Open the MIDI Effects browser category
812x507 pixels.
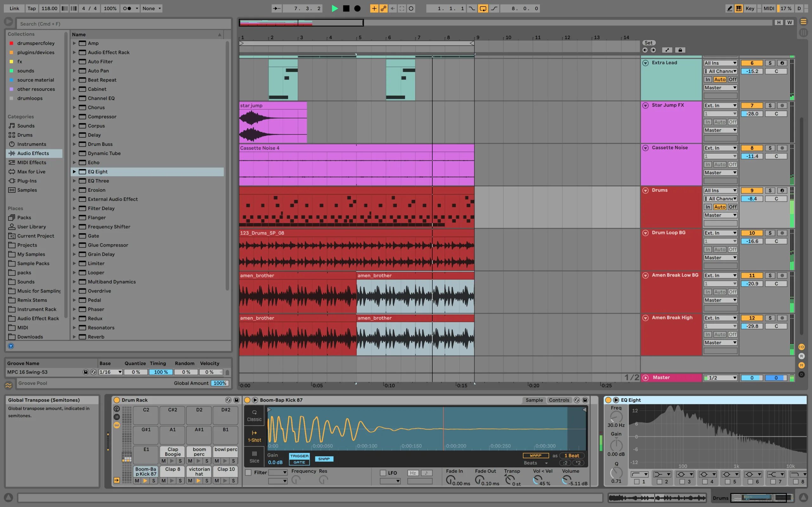point(31,162)
